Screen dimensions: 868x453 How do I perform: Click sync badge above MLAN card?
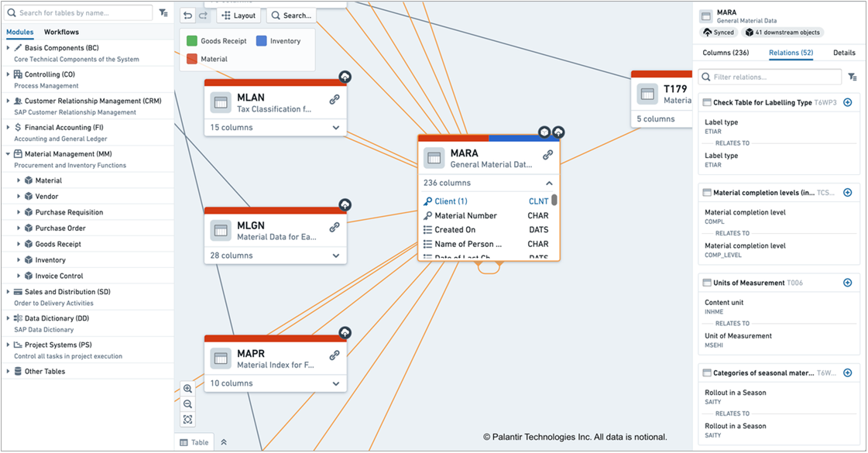[x=345, y=77]
